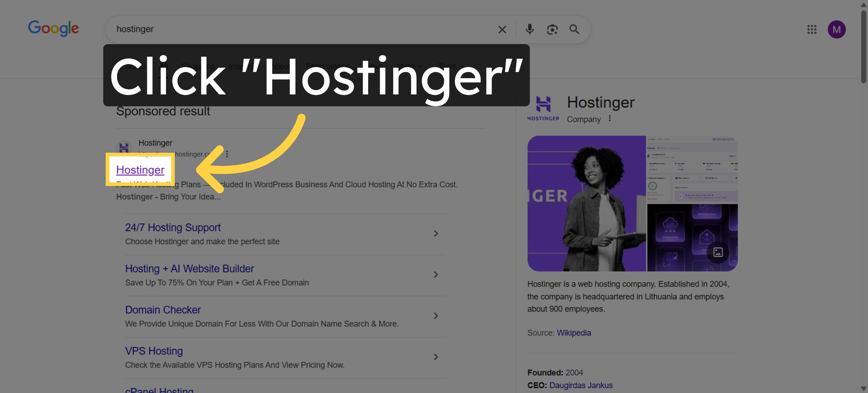Open the Wikipedia source link

(x=574, y=333)
